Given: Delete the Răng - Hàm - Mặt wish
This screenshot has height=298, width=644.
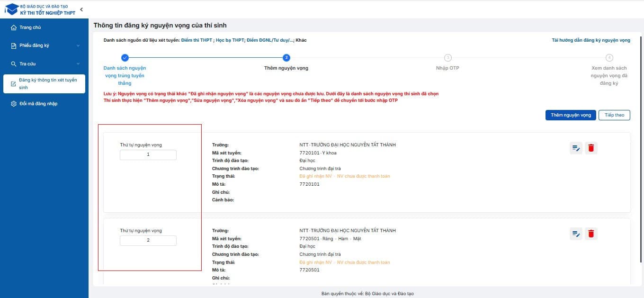Looking at the screenshot, I should (591, 234).
